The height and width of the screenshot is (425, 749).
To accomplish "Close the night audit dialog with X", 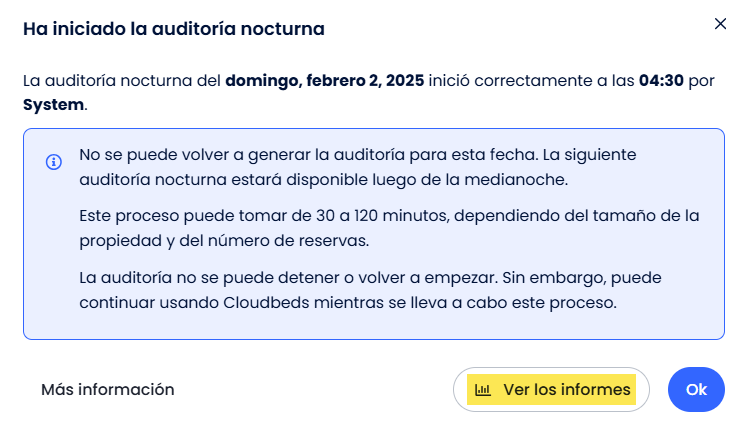I will (x=720, y=24).
